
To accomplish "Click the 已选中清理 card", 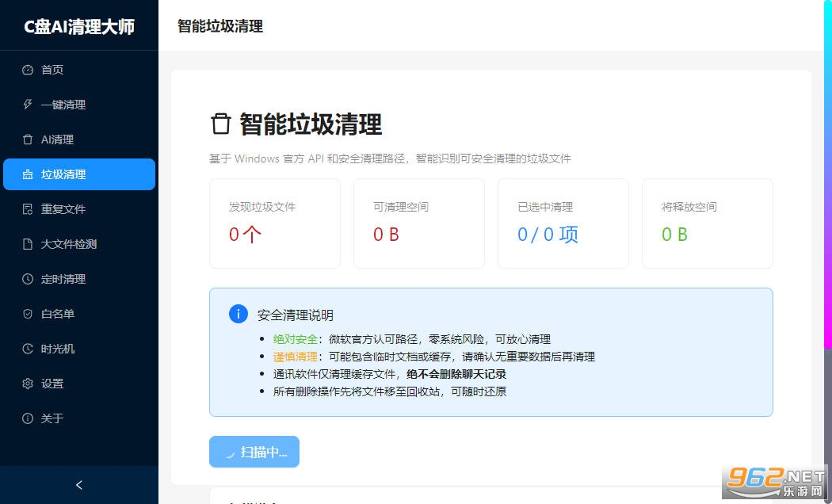I will click(x=563, y=223).
